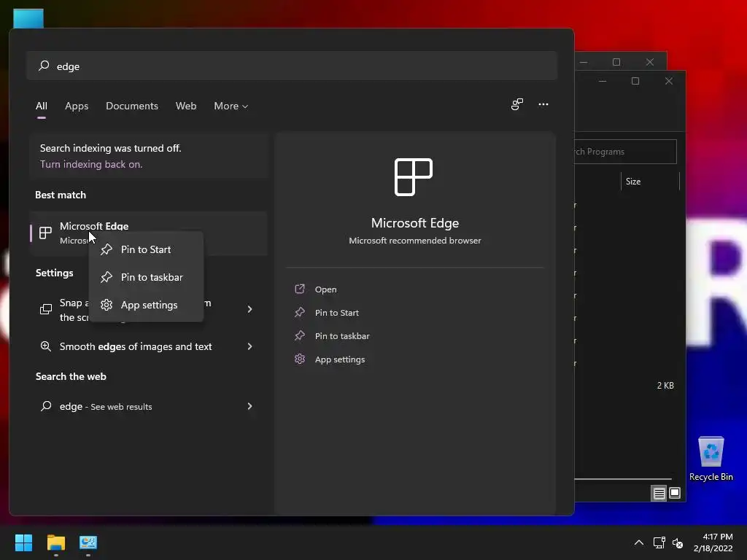The image size is (747, 560).
Task: Switch to the Documents tab
Action: tap(132, 106)
